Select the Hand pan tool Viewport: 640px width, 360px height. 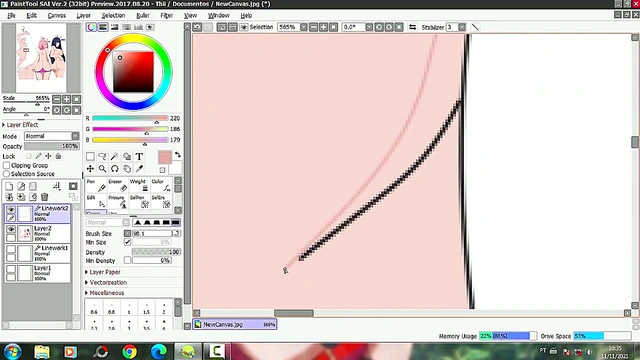click(127, 169)
